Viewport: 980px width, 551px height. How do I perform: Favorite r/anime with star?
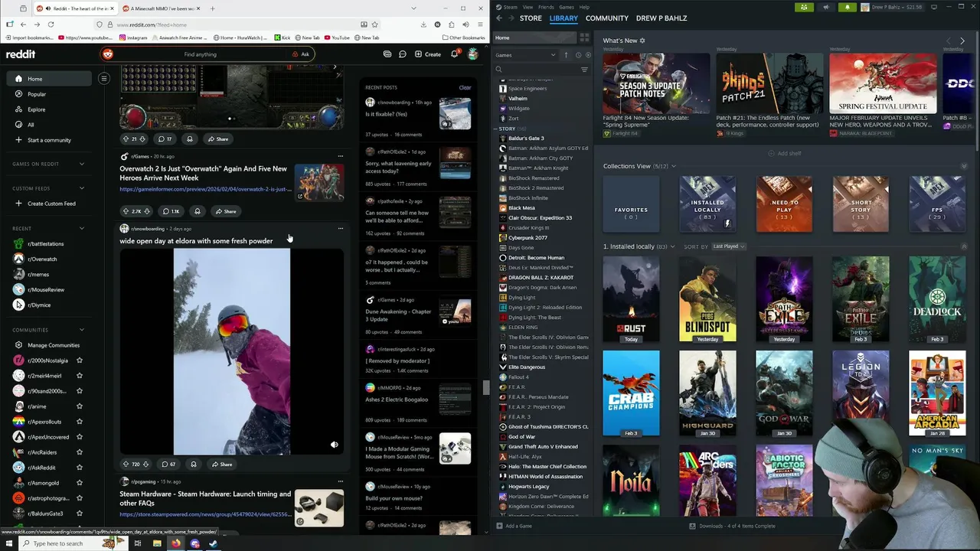(79, 406)
